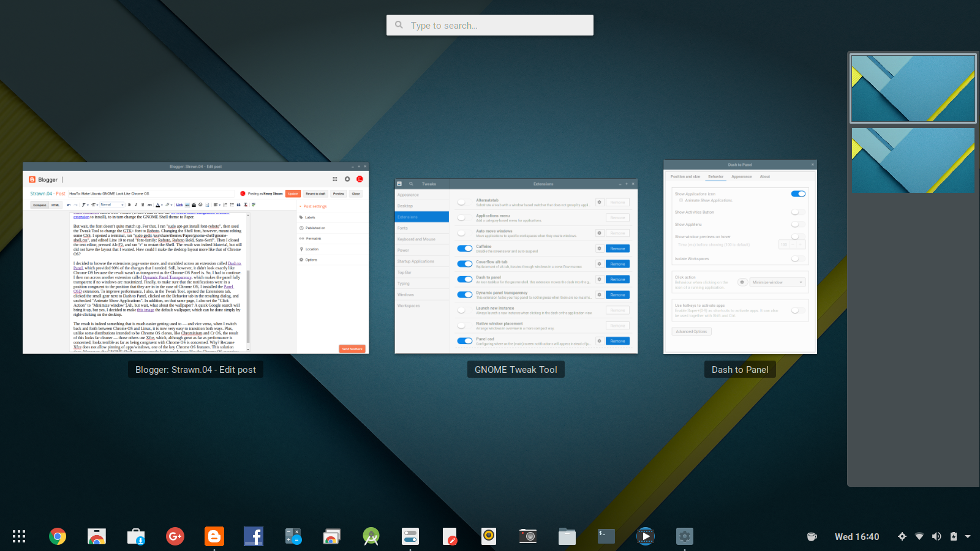This screenshot has width=980, height=551.
Task: Click Advanced Options in Dash to Panel
Action: pos(692,331)
